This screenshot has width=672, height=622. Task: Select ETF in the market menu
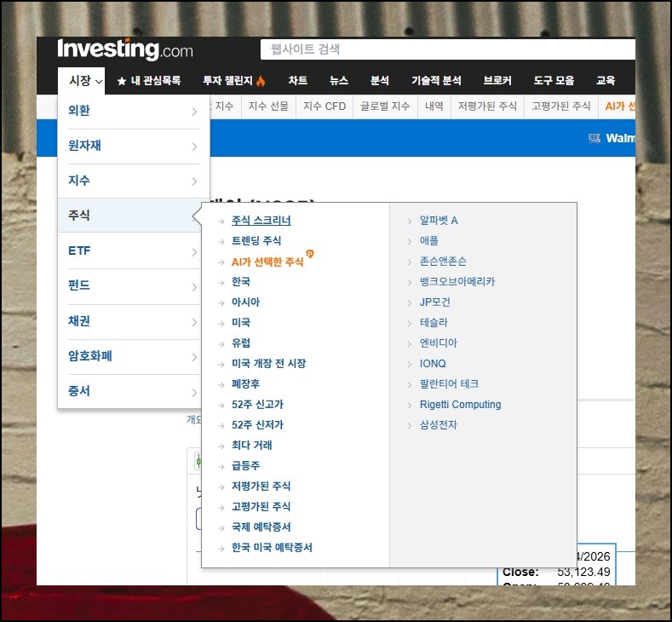pos(79,251)
